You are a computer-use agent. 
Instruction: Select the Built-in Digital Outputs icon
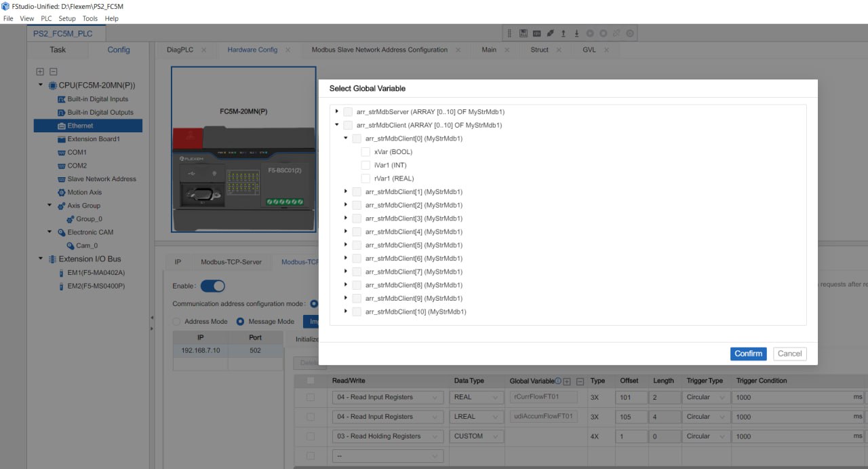pos(61,113)
